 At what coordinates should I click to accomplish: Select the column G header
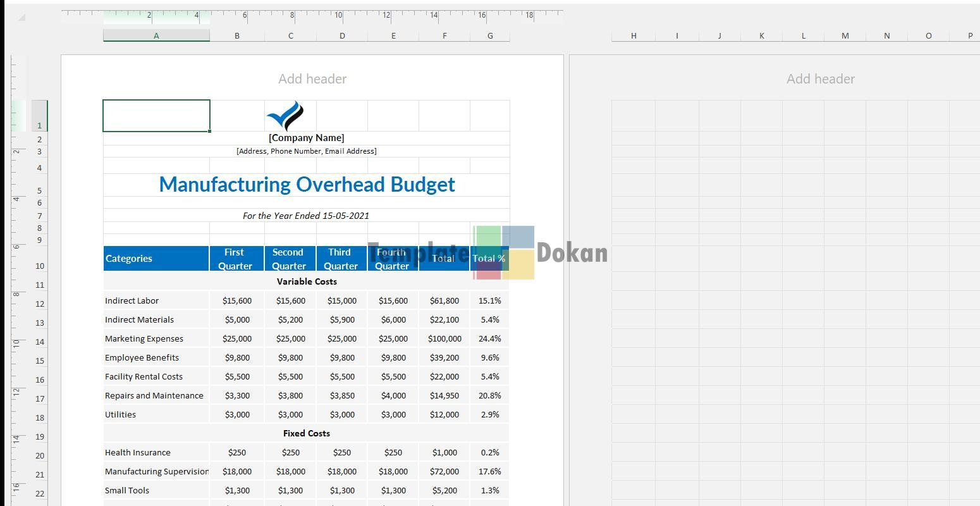[490, 36]
